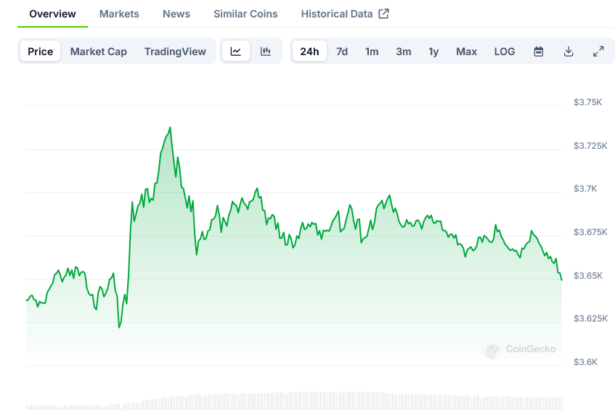615x410 pixels.
Task: Click external link icon beside Historical Data
Action: (x=383, y=14)
